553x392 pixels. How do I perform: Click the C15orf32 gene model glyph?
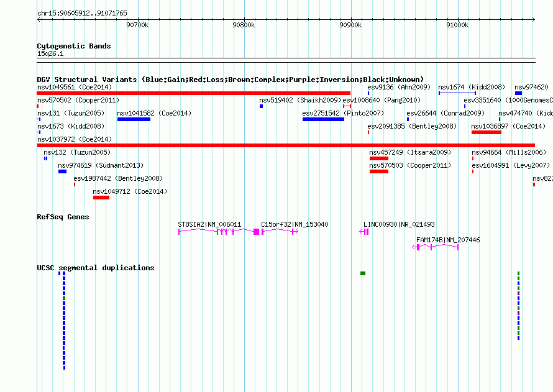click(x=280, y=231)
